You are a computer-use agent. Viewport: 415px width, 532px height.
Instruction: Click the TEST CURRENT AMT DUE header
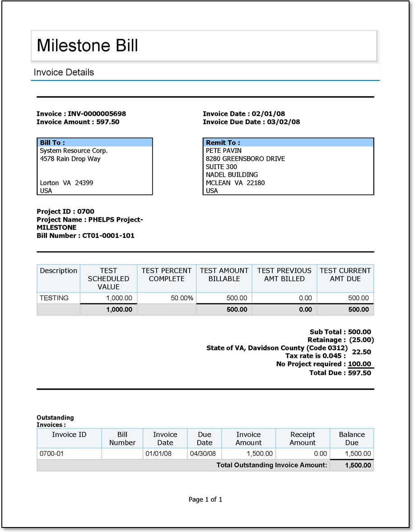[x=345, y=274]
